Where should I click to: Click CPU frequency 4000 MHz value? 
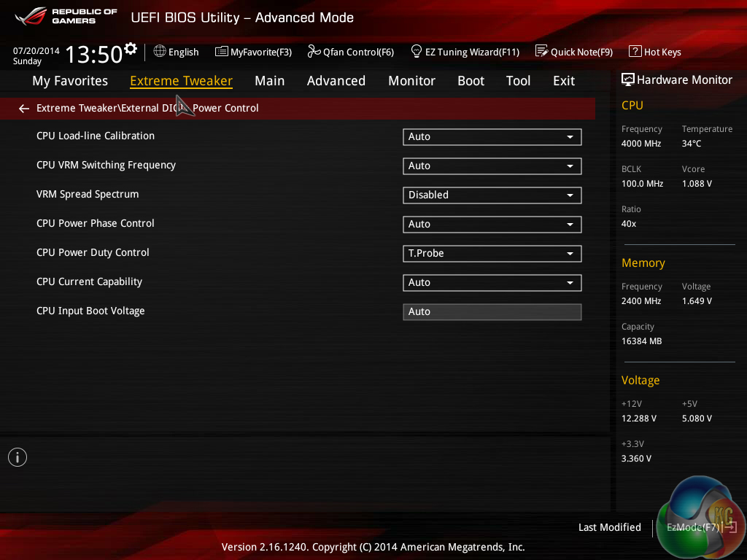(x=641, y=144)
